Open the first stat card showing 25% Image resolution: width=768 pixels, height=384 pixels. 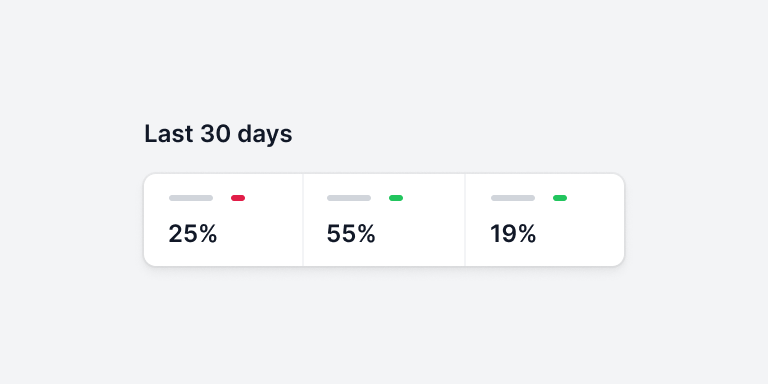click(x=223, y=220)
